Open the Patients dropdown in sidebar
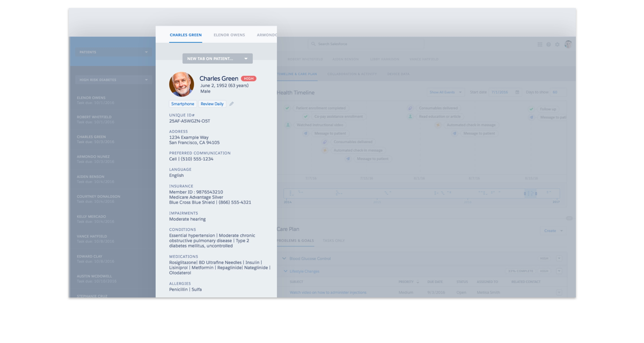The image size is (644, 343). [113, 52]
